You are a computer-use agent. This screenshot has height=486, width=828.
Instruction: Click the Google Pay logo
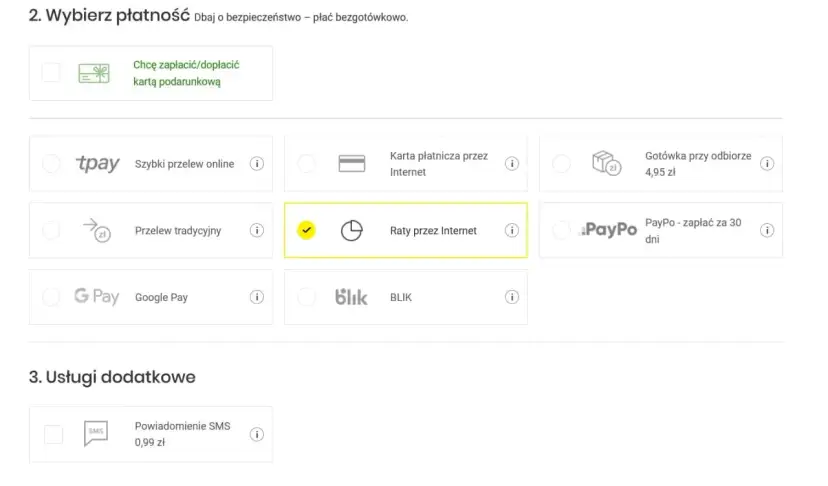tap(97, 297)
